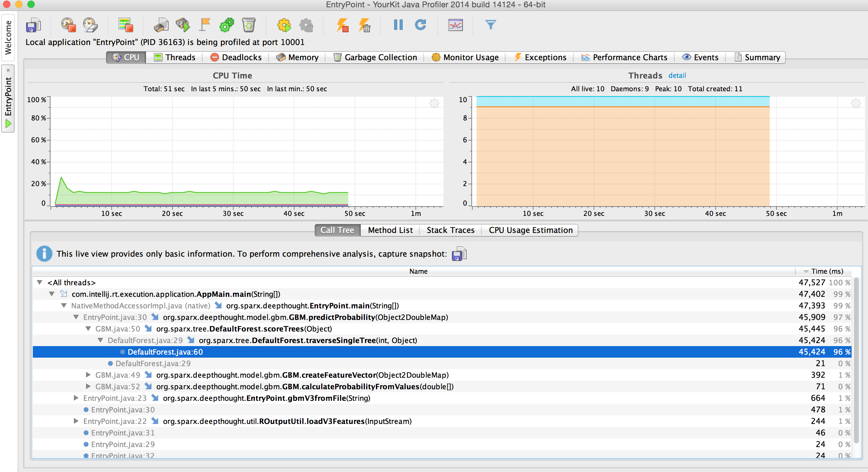Image resolution: width=868 pixels, height=472 pixels.
Task: Click arrow icon before GBM.predictProbability
Action: point(155,317)
